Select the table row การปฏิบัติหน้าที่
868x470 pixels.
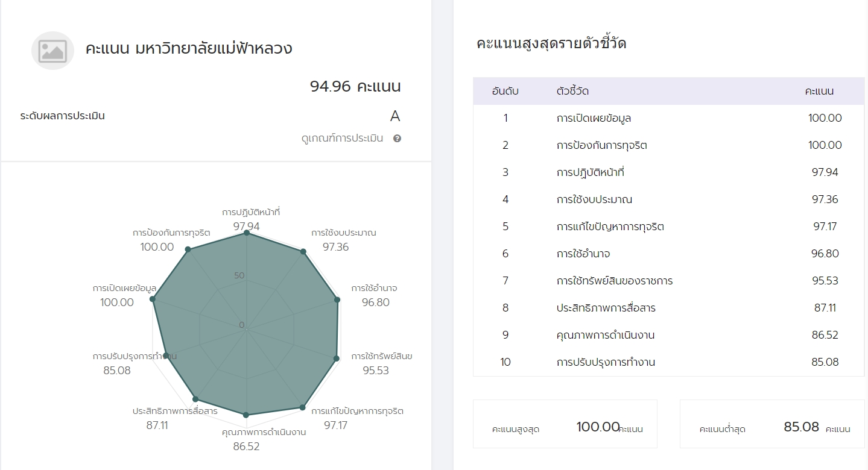(668, 172)
